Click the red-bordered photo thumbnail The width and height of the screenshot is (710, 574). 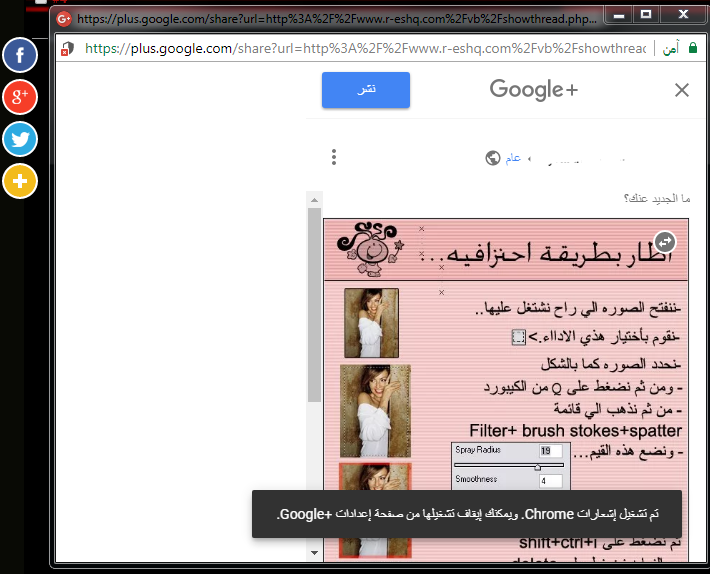[x=375, y=510]
